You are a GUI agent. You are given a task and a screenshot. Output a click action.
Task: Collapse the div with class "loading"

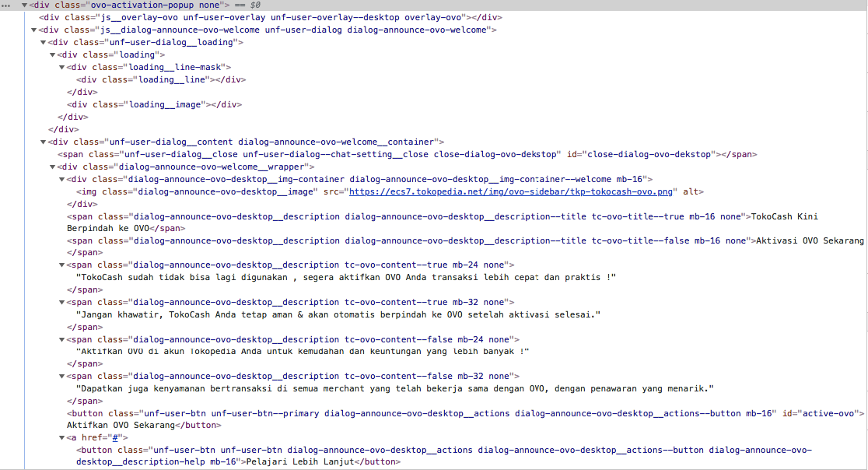click(x=53, y=55)
